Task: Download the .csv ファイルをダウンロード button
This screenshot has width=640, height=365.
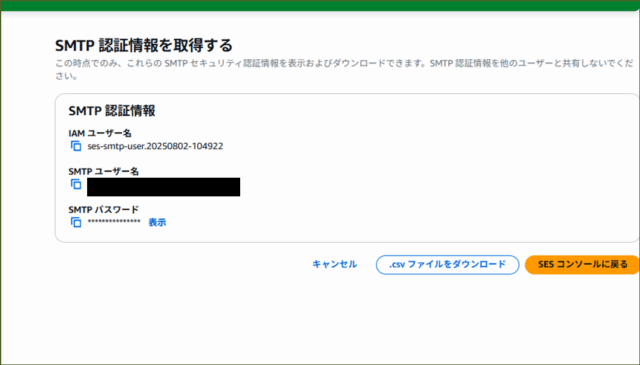Action: (x=447, y=265)
